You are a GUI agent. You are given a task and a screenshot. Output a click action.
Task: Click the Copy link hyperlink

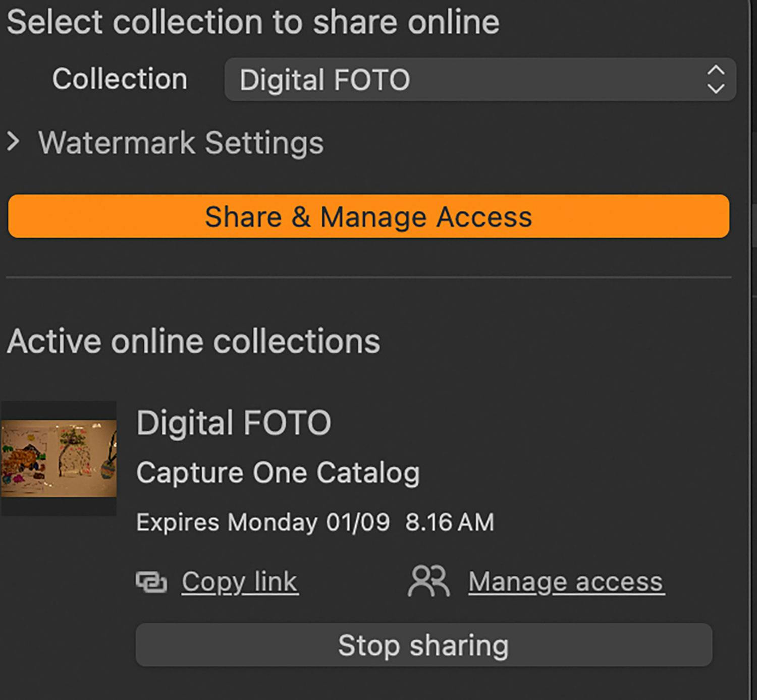click(x=240, y=582)
